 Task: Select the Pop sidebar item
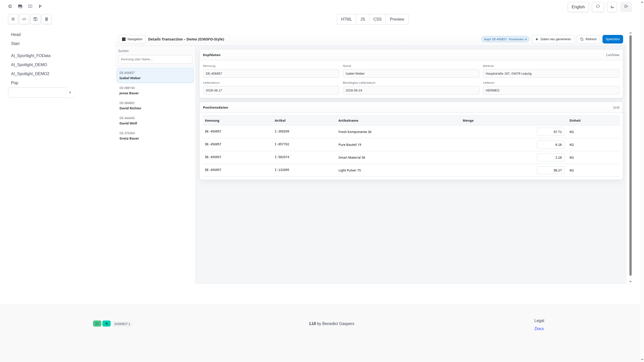point(15,83)
